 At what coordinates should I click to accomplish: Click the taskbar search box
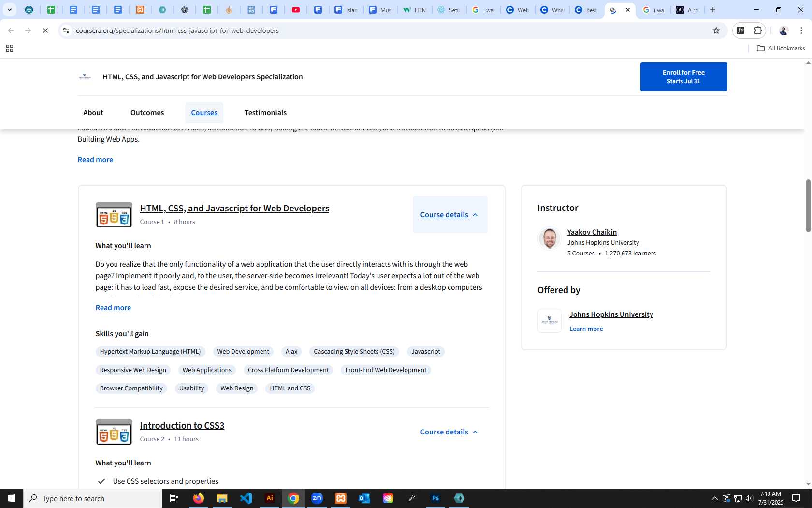[93, 498]
